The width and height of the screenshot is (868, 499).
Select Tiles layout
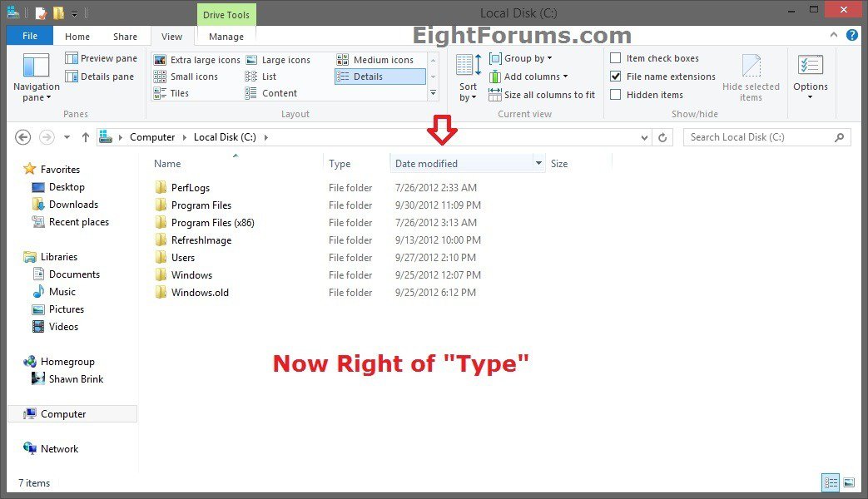pos(171,93)
